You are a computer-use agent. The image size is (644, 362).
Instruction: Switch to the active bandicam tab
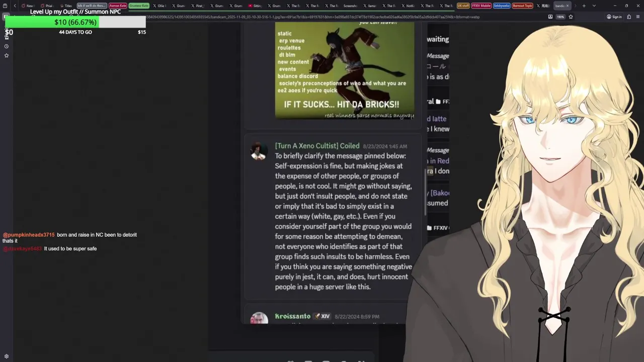point(559,6)
